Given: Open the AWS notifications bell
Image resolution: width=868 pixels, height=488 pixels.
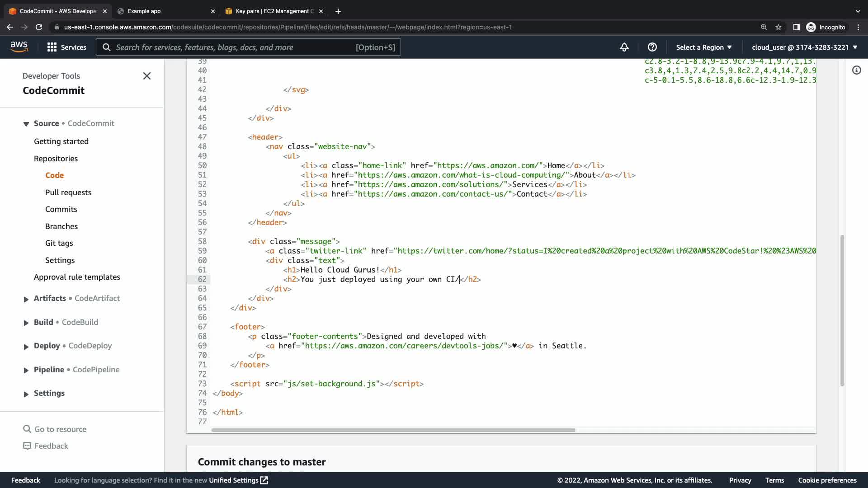Looking at the screenshot, I should (624, 47).
